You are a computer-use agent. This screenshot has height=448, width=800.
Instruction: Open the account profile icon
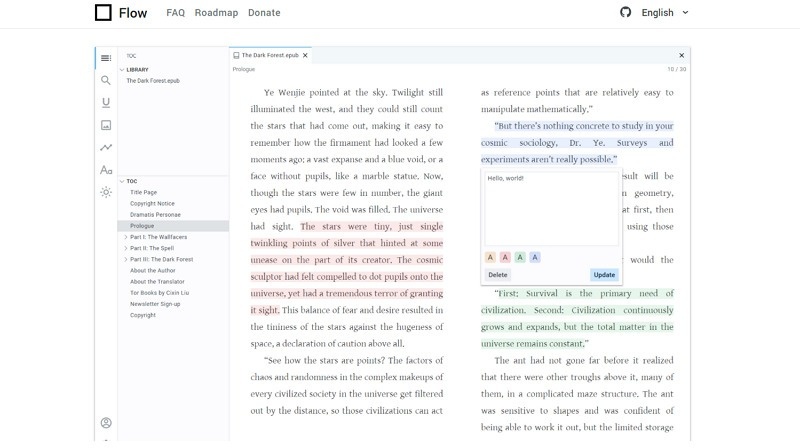coord(106,422)
